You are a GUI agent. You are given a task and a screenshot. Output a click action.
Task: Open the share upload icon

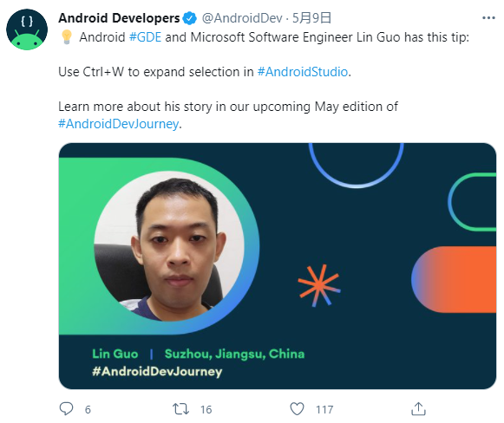point(418,409)
